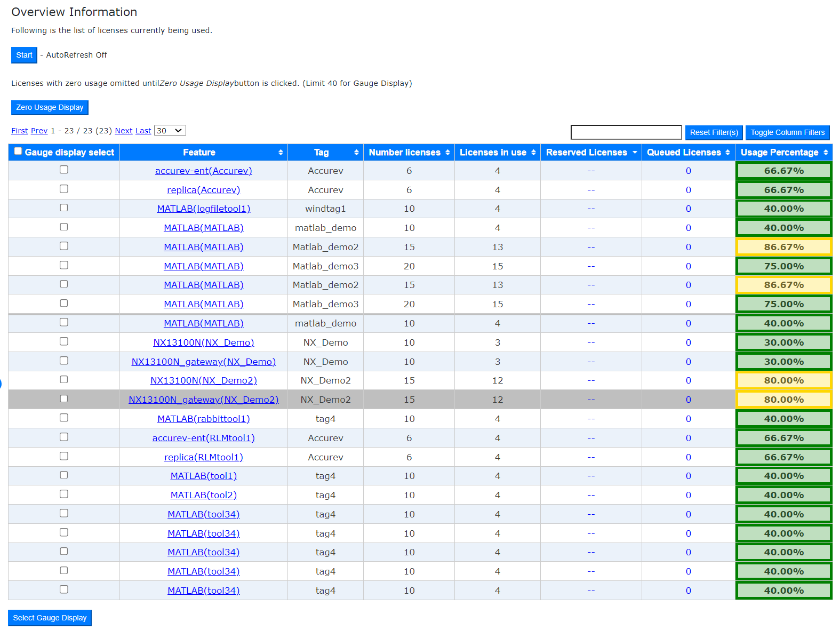This screenshot has width=840, height=630.
Task: Click the Start auto-refresh button
Action: click(24, 55)
